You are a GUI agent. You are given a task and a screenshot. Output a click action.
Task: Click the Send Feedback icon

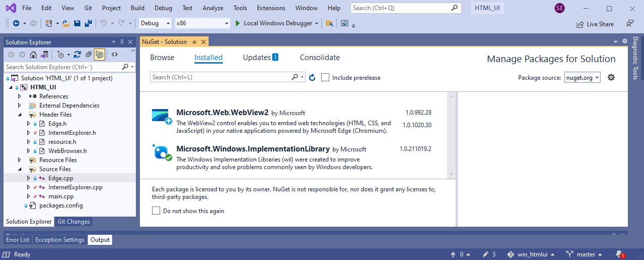coord(630,24)
